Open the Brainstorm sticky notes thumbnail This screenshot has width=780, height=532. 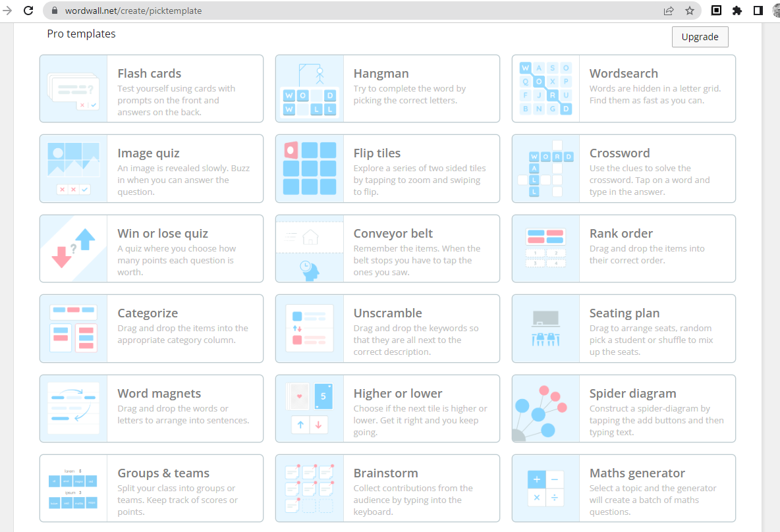coord(309,489)
